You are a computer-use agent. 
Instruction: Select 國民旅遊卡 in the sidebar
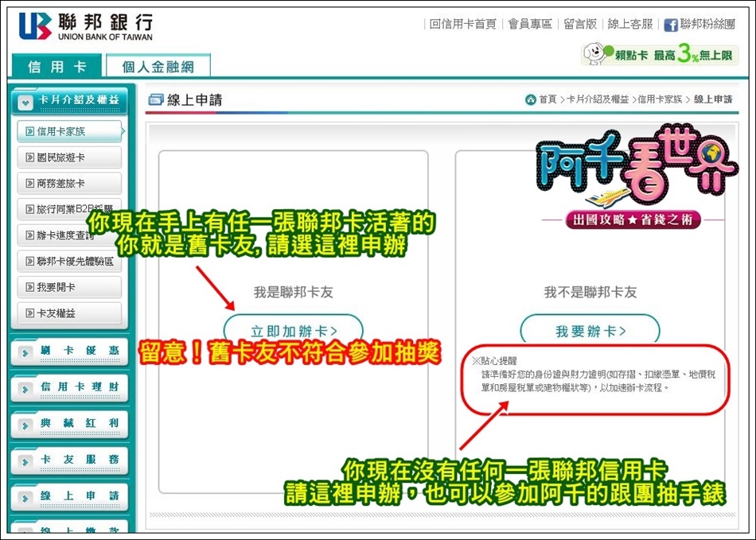tap(69, 157)
